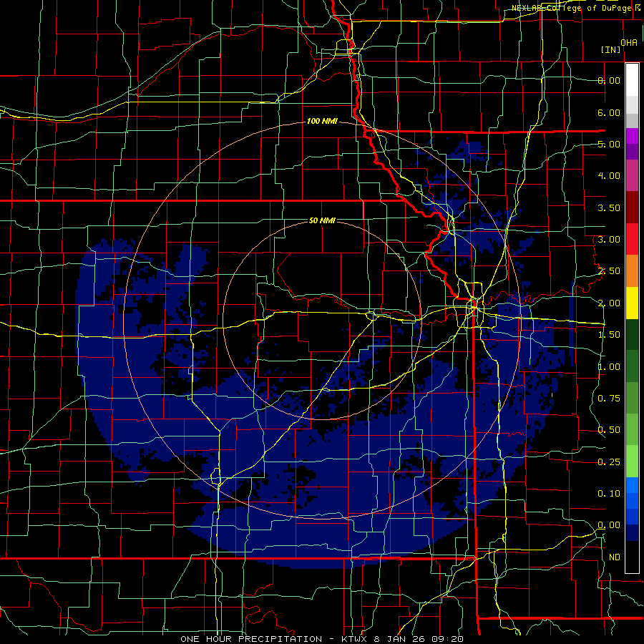Click the "6.00" legend value
The height and width of the screenshot is (644, 644).
point(609,112)
